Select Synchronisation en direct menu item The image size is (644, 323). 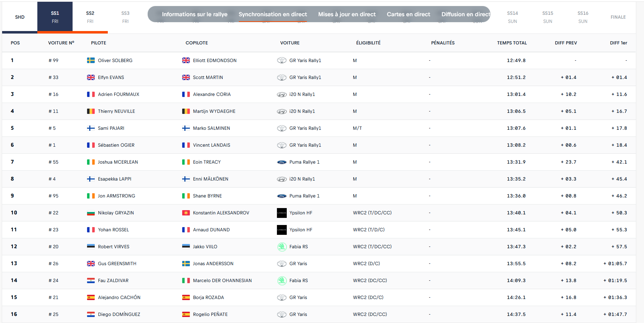[273, 14]
